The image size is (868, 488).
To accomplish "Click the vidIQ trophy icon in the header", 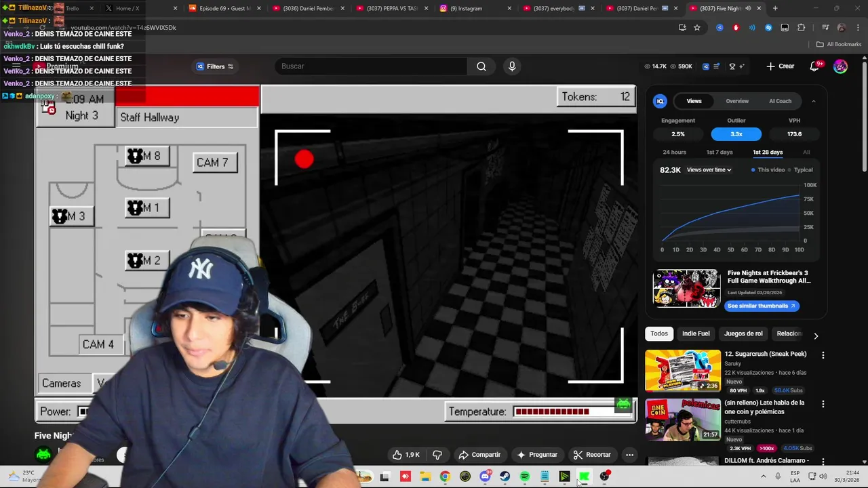I will coord(732,66).
